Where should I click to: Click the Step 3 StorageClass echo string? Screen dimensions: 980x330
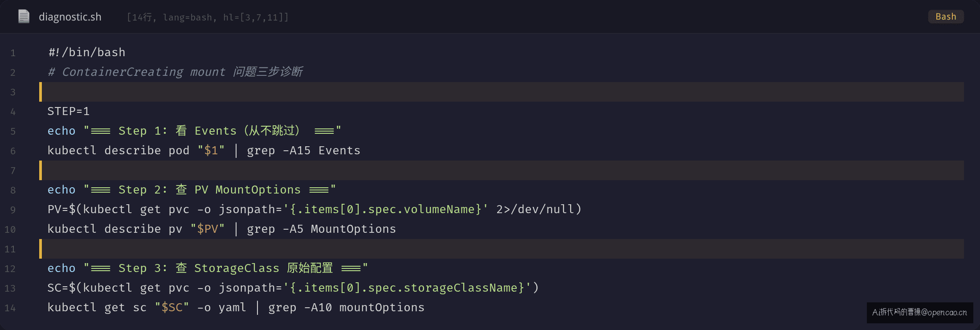[x=226, y=268]
